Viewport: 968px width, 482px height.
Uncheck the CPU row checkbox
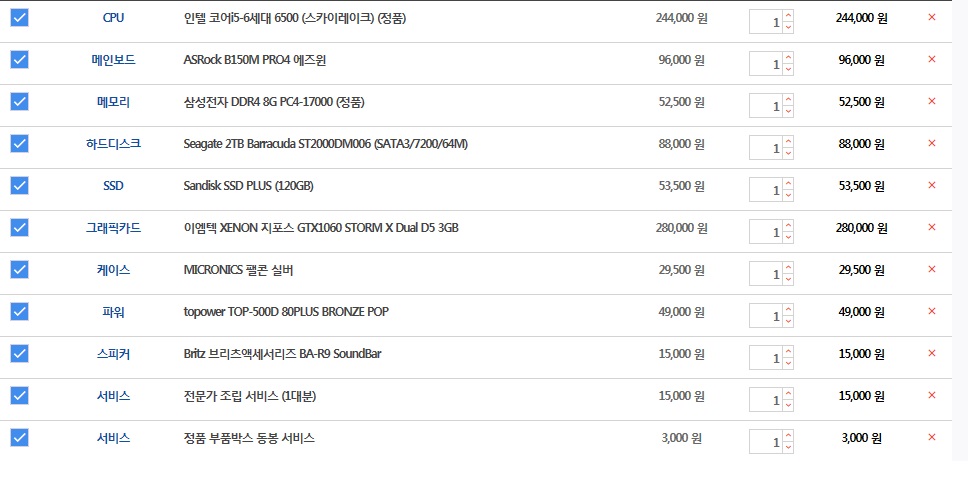coord(19,17)
